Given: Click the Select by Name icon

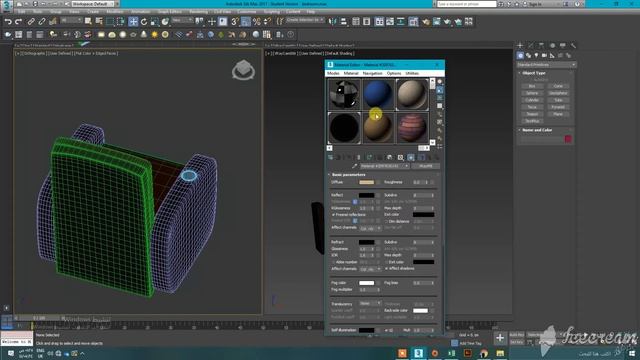Looking at the screenshot, I should pos(99,22).
